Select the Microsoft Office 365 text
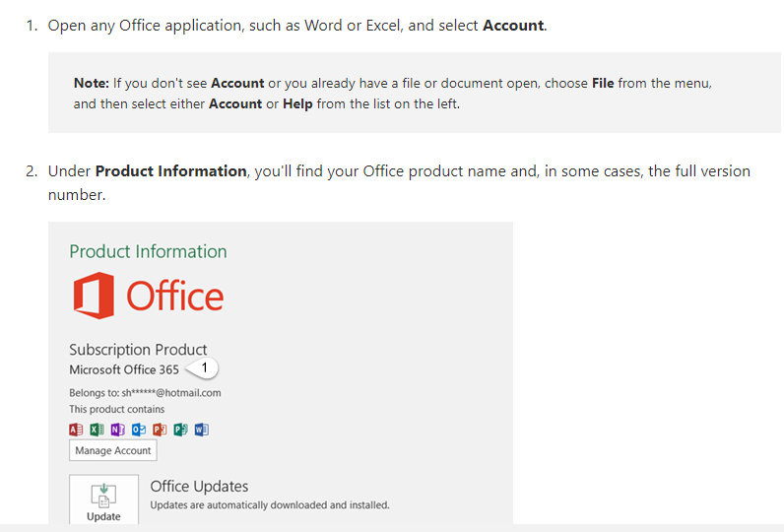 click(124, 370)
